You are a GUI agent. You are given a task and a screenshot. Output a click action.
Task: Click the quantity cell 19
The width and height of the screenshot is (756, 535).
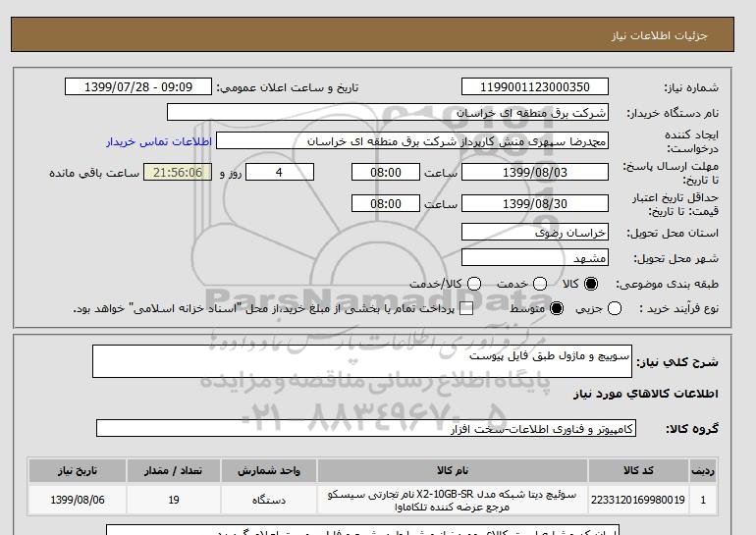[x=174, y=500]
